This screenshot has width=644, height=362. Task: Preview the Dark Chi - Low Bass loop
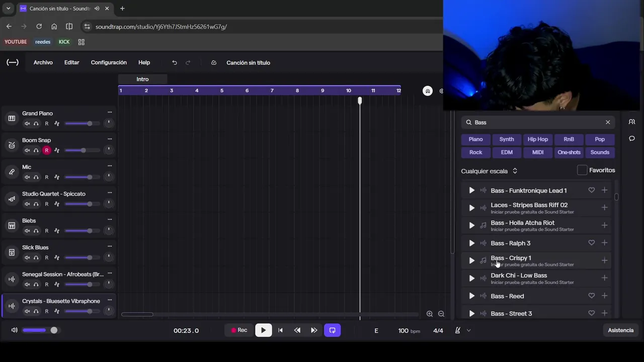pos(471,278)
